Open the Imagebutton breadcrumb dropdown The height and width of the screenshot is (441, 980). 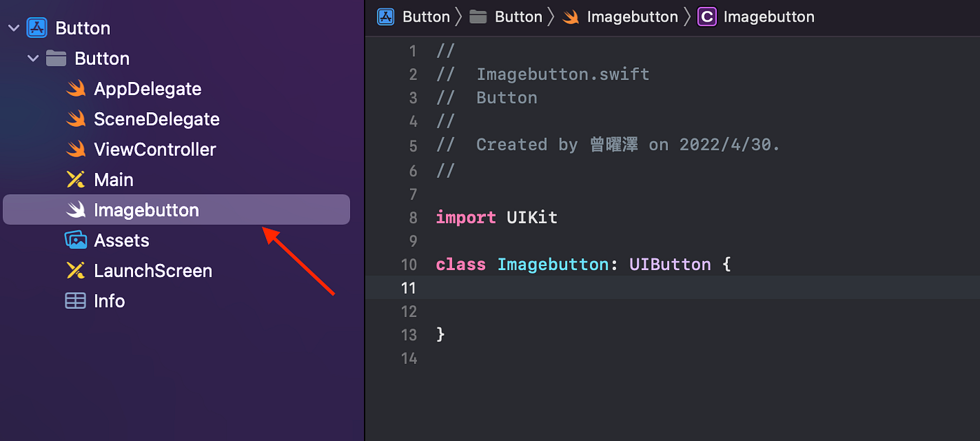click(632, 16)
